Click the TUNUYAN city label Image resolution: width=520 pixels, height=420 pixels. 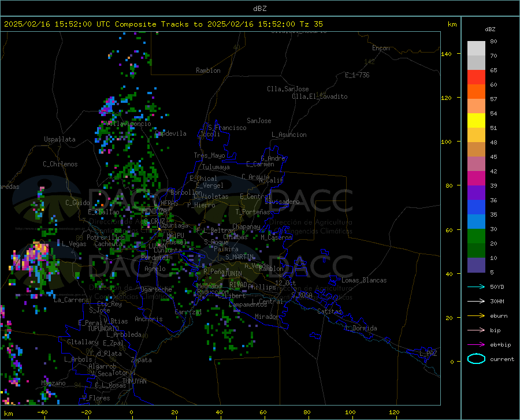coord(134,381)
